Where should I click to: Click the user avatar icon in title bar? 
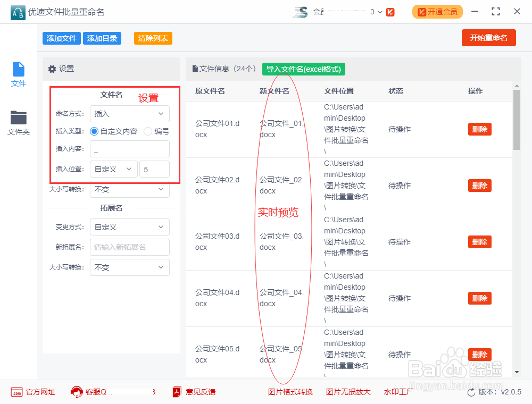pos(301,12)
